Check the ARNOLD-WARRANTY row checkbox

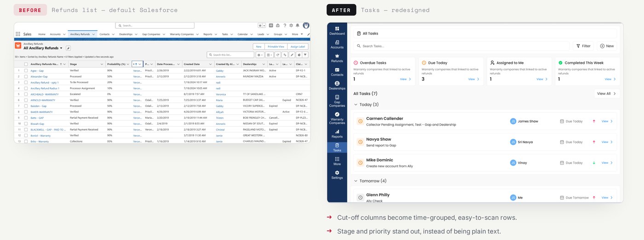pos(26,100)
